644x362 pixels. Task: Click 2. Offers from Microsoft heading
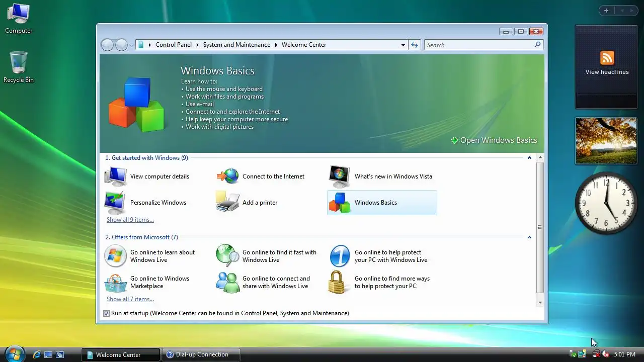pos(141,237)
